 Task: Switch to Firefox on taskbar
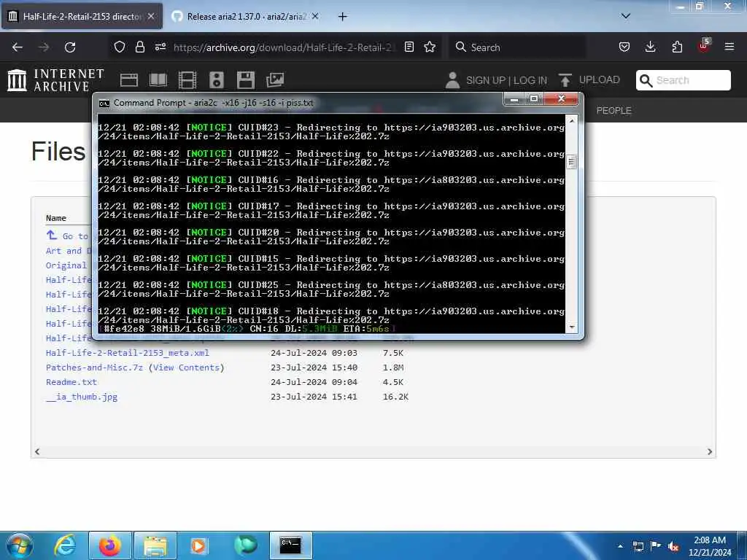[110, 545]
